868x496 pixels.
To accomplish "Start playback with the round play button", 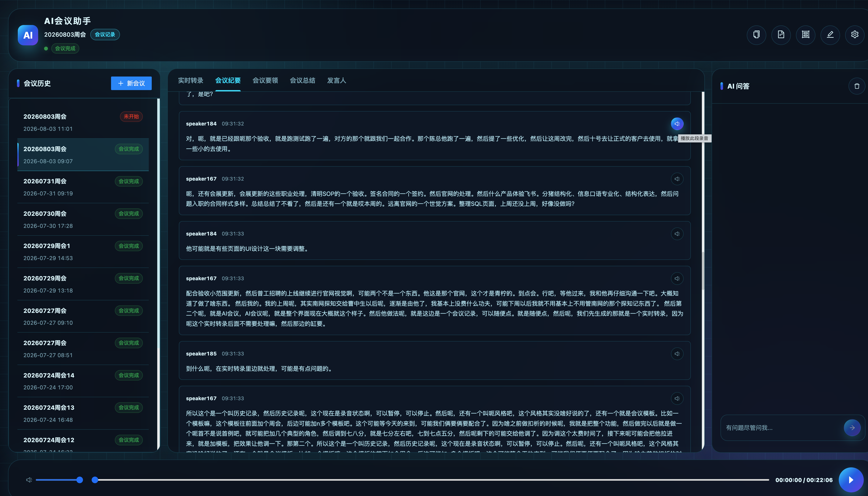I will (851, 480).
